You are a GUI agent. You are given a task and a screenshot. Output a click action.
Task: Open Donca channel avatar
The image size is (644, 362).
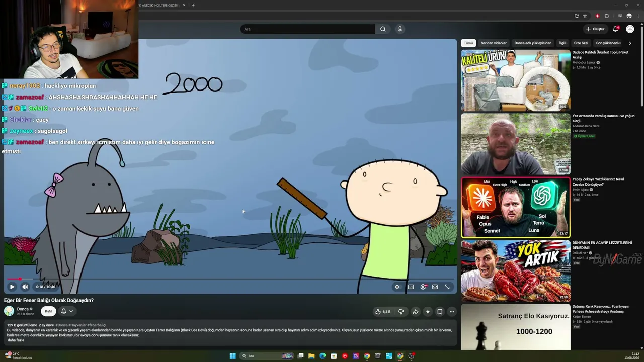pyautogui.click(x=9, y=311)
